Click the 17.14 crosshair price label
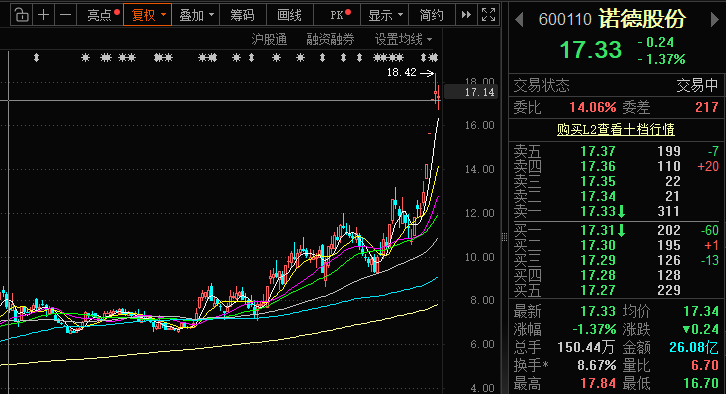This screenshot has height=394, width=726. point(471,92)
